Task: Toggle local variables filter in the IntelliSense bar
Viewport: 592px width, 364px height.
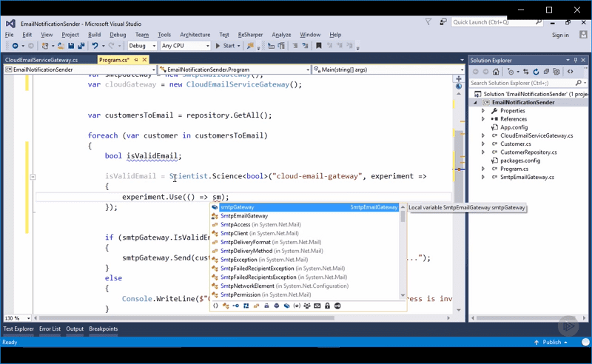Action: click(297, 306)
